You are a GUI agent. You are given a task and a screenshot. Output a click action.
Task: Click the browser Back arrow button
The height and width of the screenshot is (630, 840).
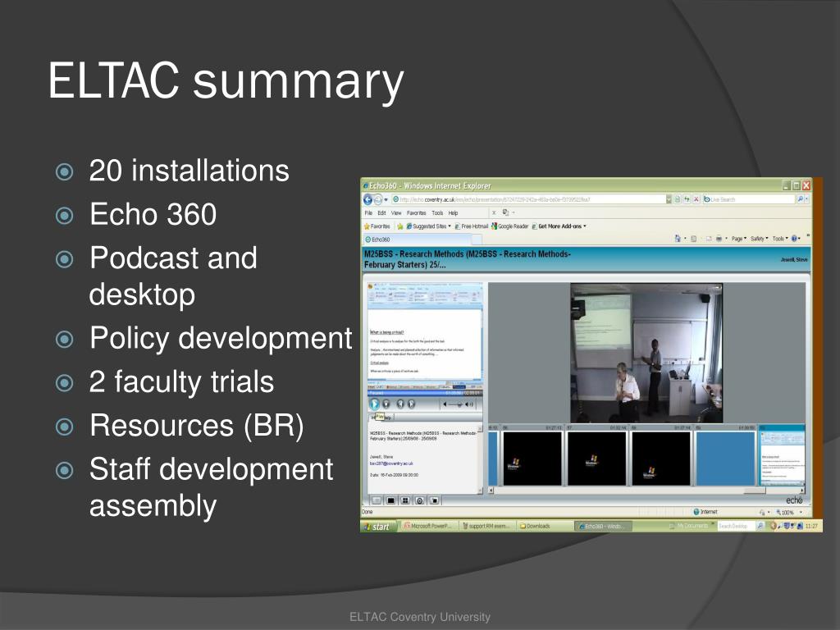[x=367, y=199]
